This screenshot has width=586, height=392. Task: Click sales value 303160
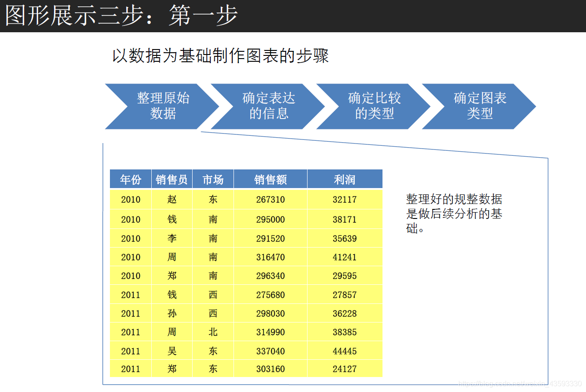tap(271, 369)
